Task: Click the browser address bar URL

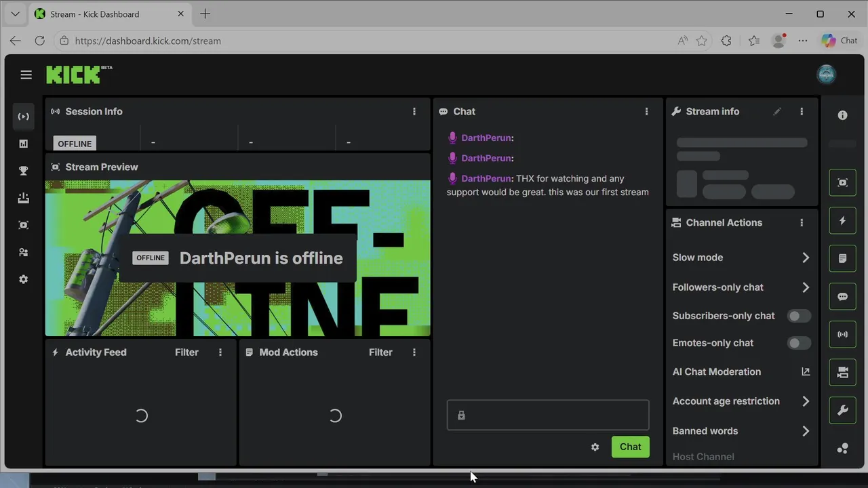Action: tap(148, 41)
